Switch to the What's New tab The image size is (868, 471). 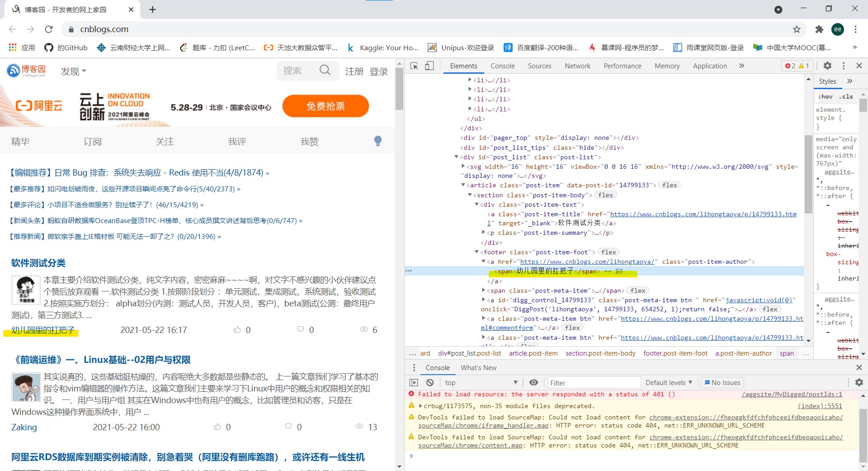point(478,367)
